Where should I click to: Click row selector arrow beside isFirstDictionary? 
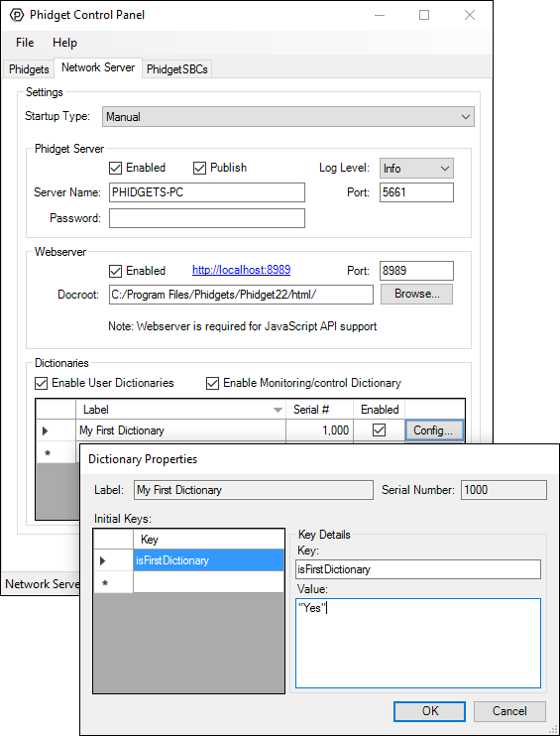pyautogui.click(x=103, y=560)
